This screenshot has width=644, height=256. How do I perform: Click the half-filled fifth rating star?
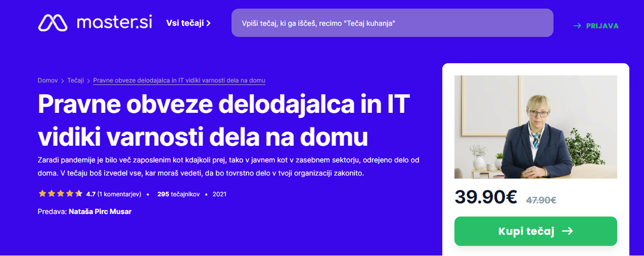(x=78, y=194)
